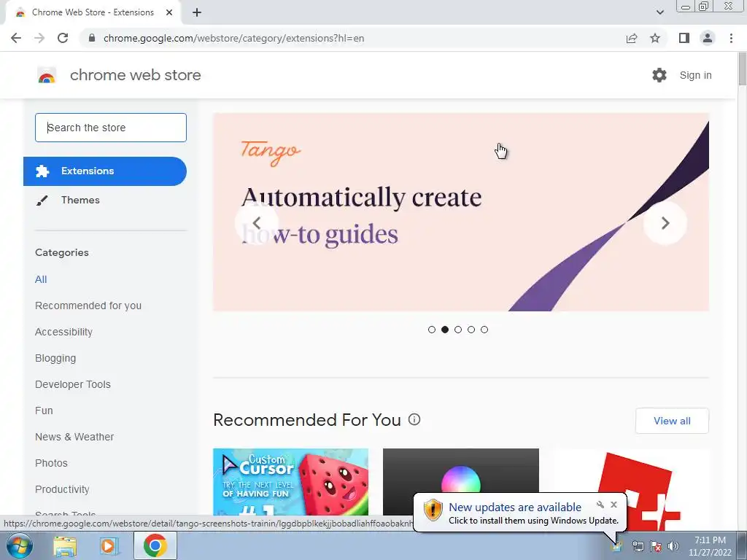The height and width of the screenshot is (560, 747).
Task: Open the volume speaker tray icon
Action: pyautogui.click(x=673, y=547)
